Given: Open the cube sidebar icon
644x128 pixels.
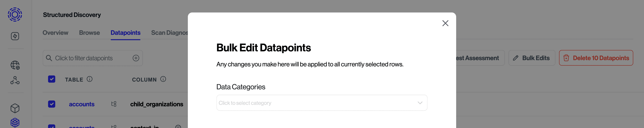Looking at the screenshot, I should click(15, 108).
